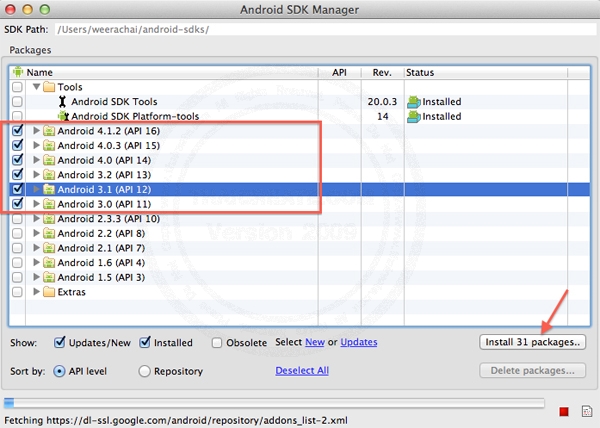The height and width of the screenshot is (428, 600).
Task: Click the Android 4.0.3 (API 15) package icon
Action: (x=49, y=145)
